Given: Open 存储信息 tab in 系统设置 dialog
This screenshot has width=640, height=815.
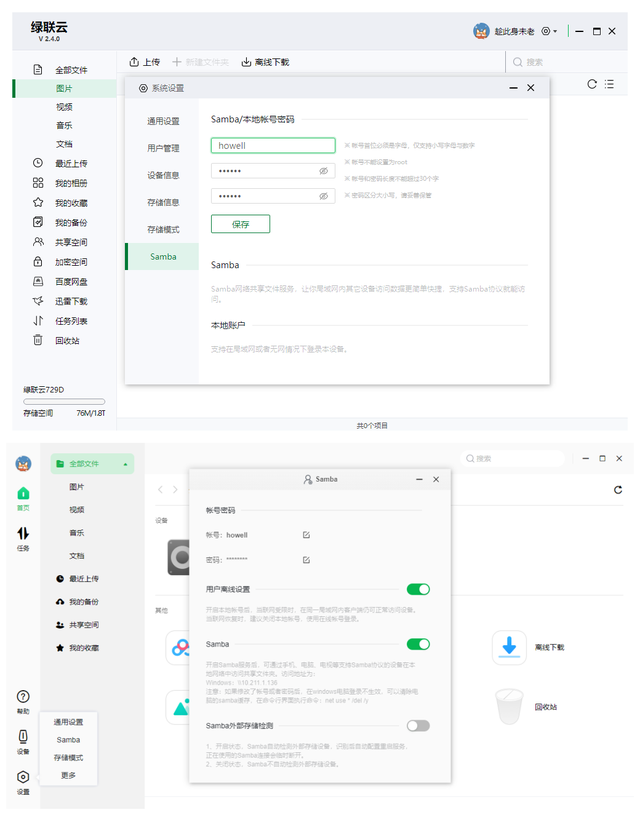Looking at the screenshot, I should [x=163, y=202].
